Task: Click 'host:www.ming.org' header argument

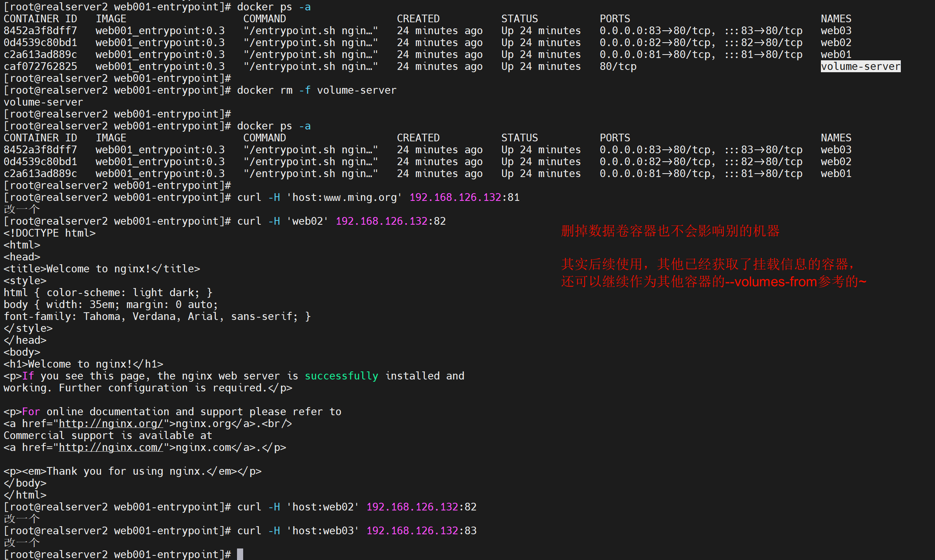Action: pyautogui.click(x=344, y=197)
